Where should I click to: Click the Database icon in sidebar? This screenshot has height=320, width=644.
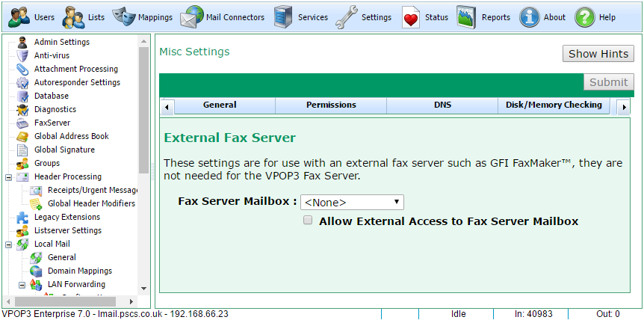tap(22, 96)
